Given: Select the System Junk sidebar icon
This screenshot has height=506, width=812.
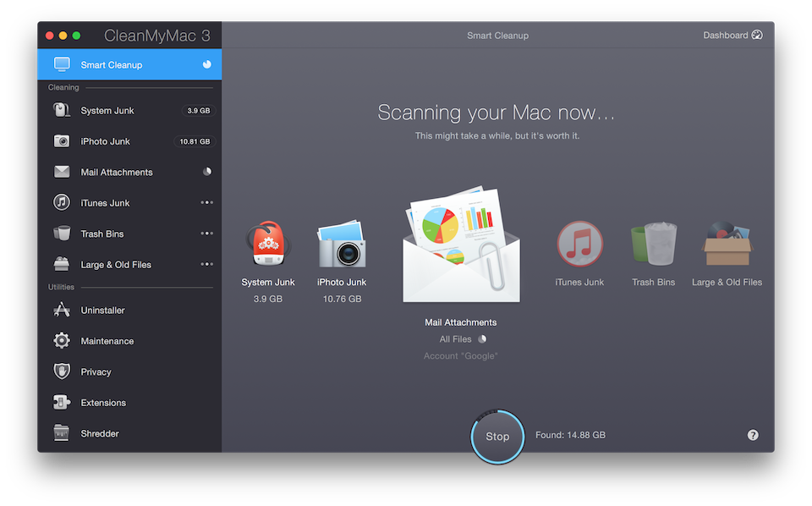Looking at the screenshot, I should tap(61, 110).
